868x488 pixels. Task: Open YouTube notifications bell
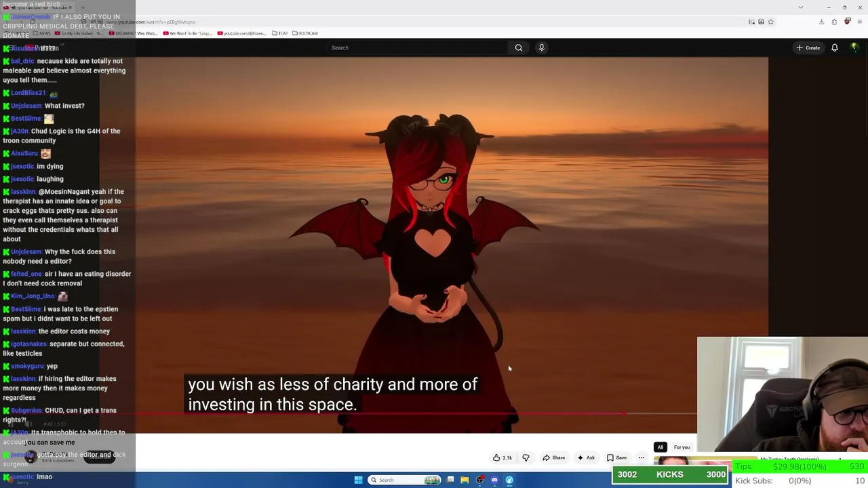835,47
